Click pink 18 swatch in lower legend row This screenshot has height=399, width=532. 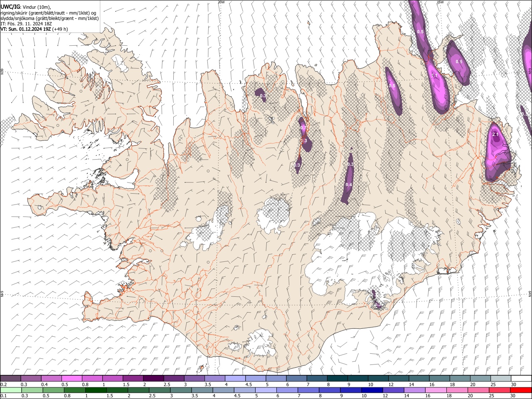[457, 390]
